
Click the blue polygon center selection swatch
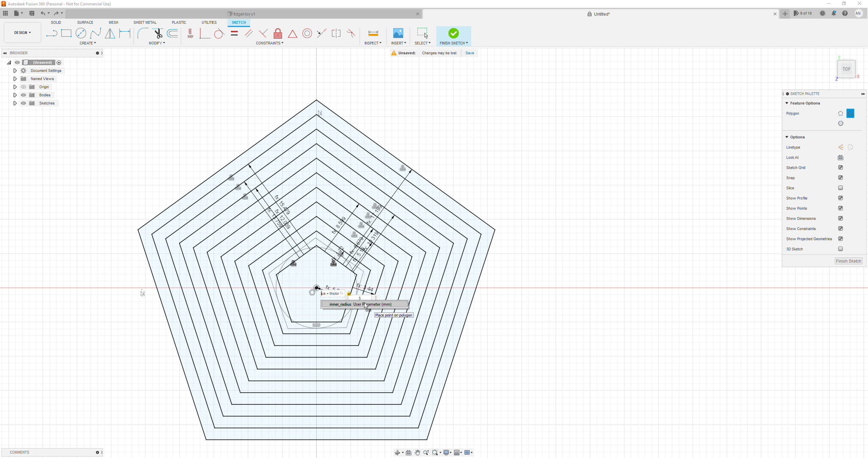click(850, 113)
